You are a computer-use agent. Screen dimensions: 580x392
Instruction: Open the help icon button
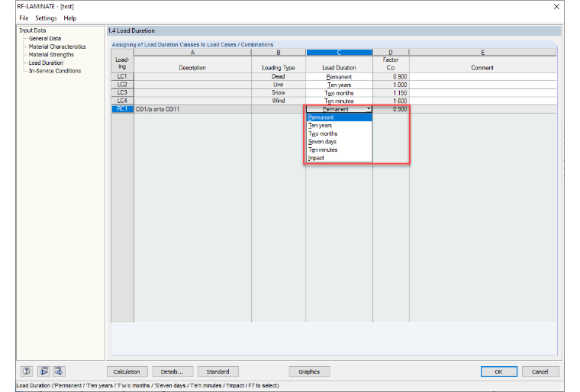pos(26,371)
